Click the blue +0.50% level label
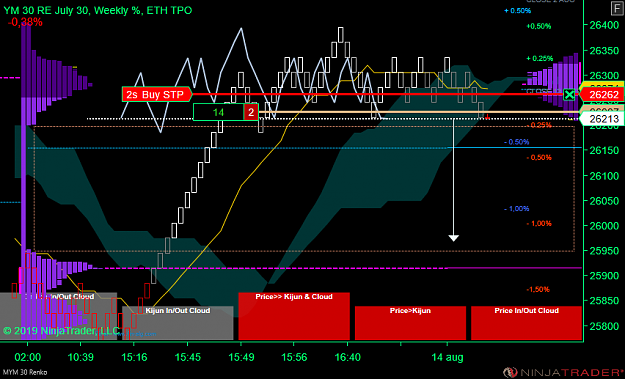Screen dimensions: 625x379 [518, 11]
